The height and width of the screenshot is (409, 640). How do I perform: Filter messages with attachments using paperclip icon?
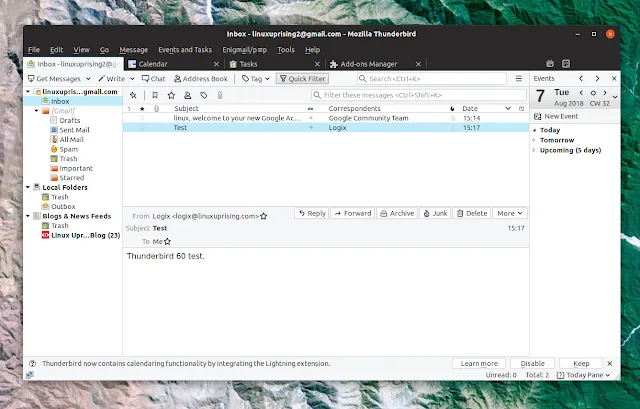[218, 95]
